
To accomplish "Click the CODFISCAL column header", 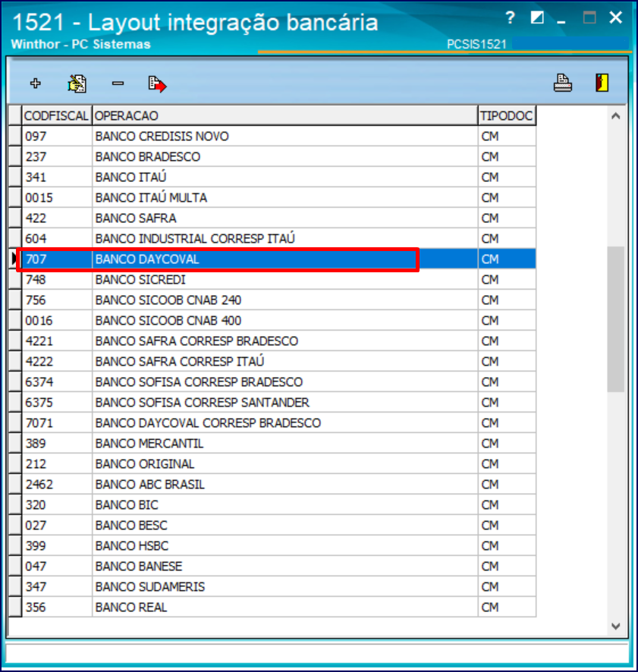I will (57, 116).
